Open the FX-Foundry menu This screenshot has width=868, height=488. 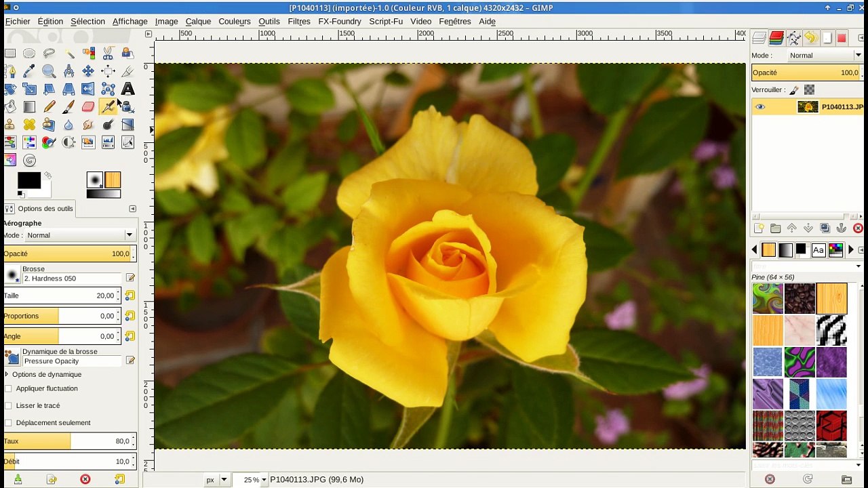[x=340, y=22]
